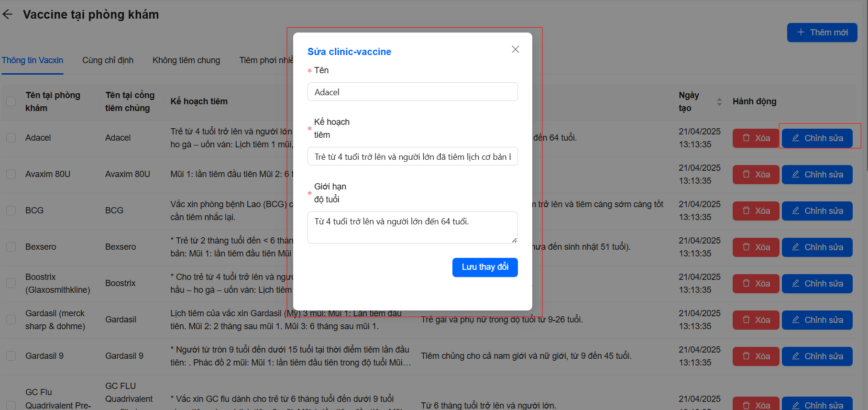Click trash icon in BCG row's Xóa button
The image size is (868, 410).
click(746, 211)
